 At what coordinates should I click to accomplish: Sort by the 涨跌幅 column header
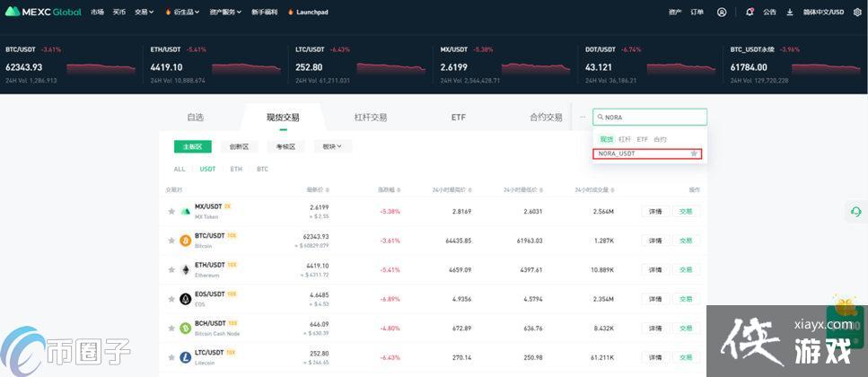(386, 190)
